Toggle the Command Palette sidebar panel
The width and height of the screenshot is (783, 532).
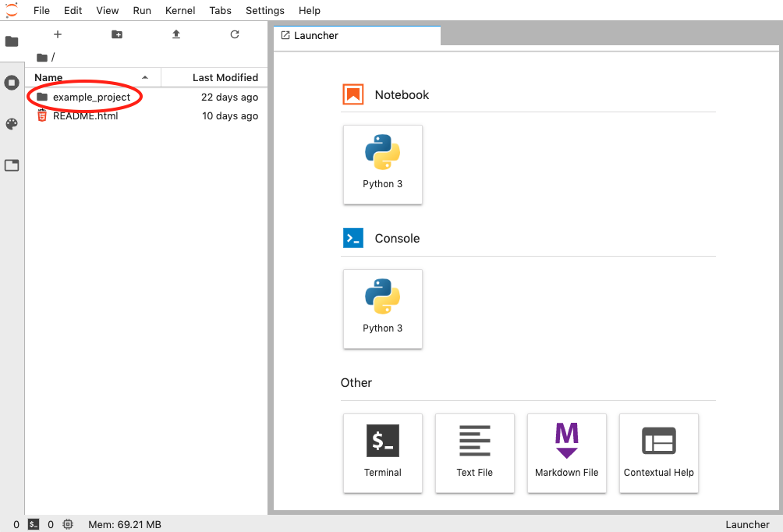[12, 124]
